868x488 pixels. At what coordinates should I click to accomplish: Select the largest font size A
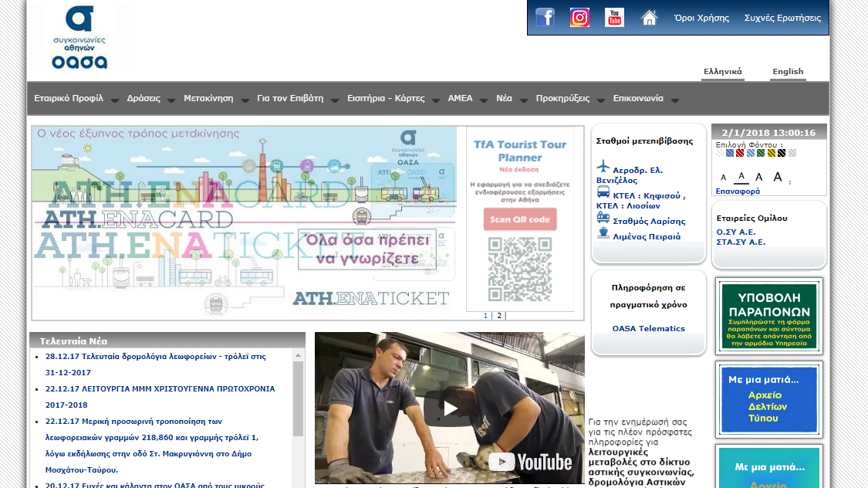[778, 177]
